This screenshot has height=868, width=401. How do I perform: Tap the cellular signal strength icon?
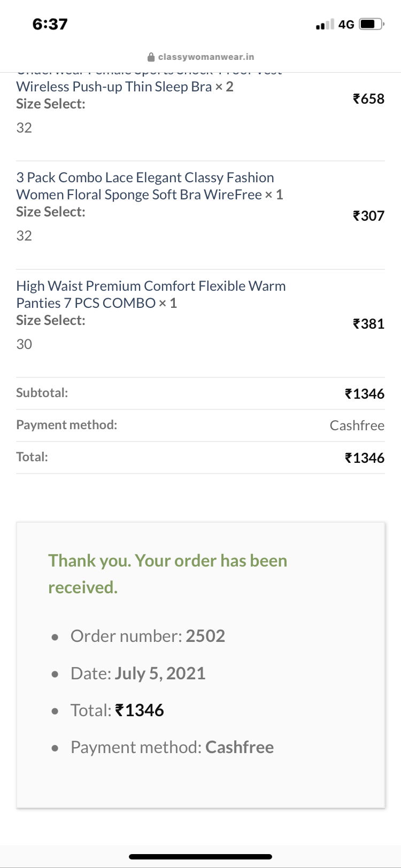point(325,25)
